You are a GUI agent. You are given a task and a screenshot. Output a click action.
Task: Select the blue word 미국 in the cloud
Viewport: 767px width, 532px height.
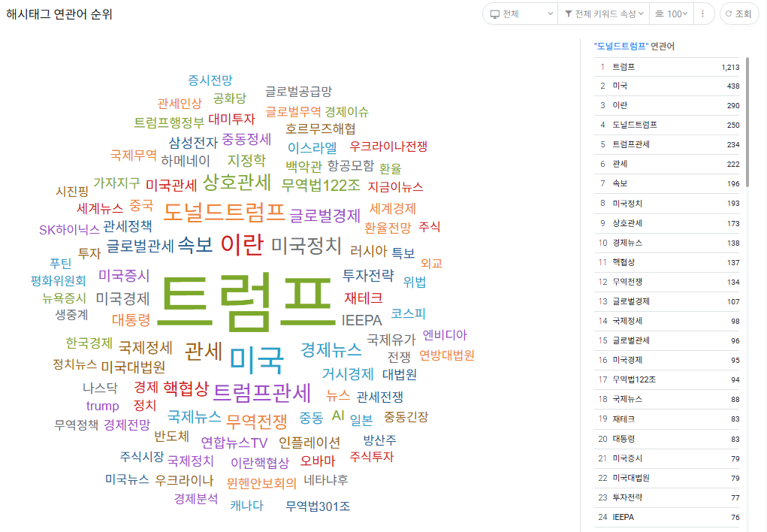[257, 359]
